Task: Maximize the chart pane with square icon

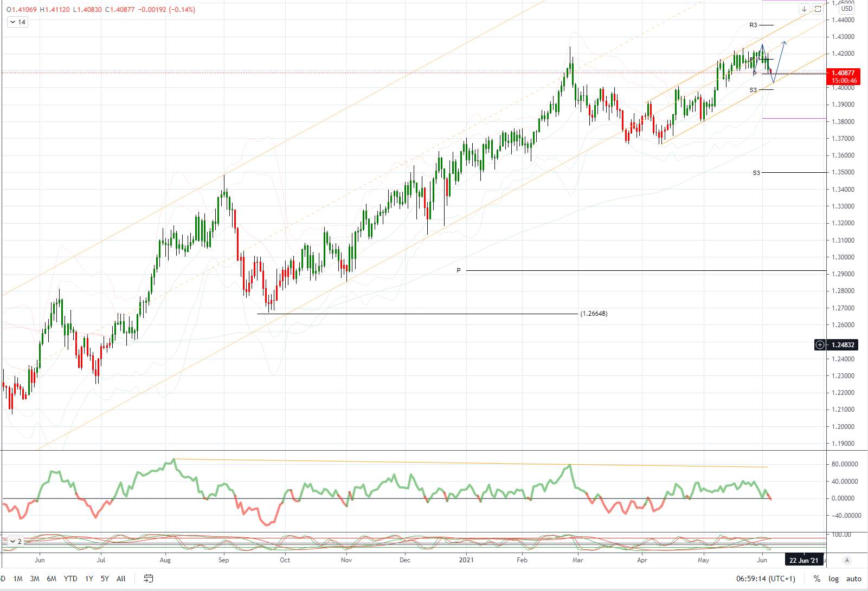Action: 818,9
